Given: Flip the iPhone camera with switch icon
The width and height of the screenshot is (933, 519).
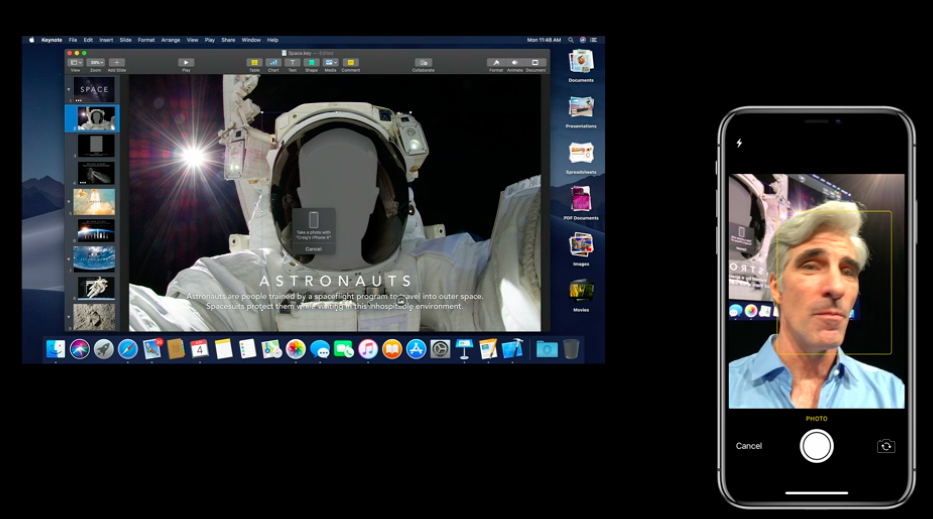Looking at the screenshot, I should tap(886, 446).
